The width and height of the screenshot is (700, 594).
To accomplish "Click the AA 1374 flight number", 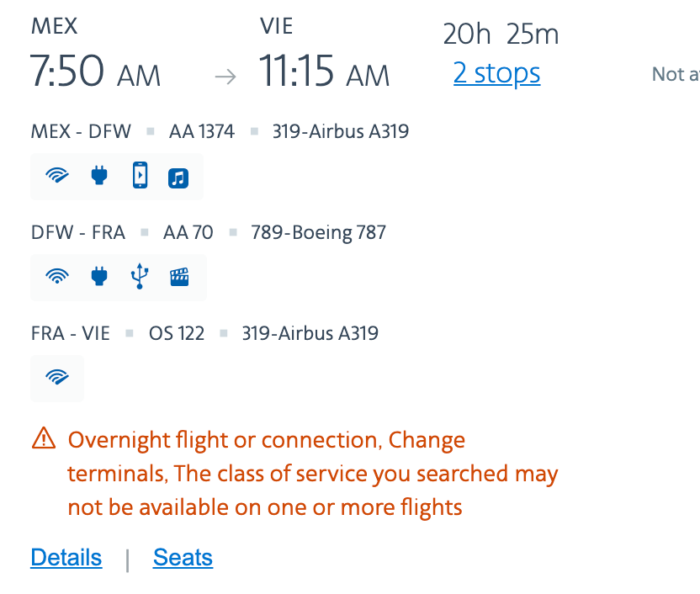I will click(202, 131).
